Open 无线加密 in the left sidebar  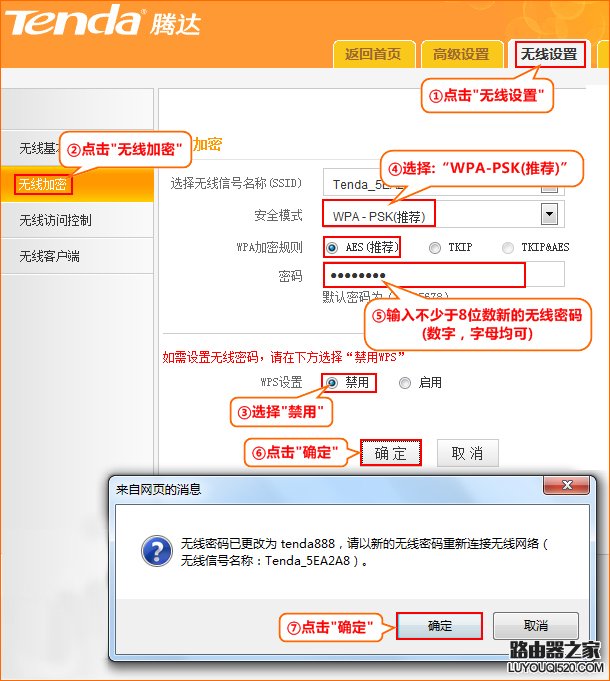46,185
